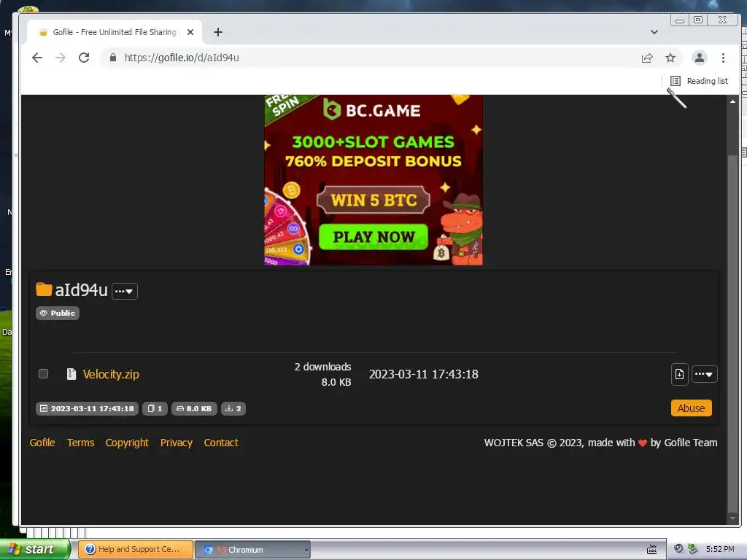This screenshot has height=560, width=747.
Task: Close the Gofile tab
Action: 190,32
